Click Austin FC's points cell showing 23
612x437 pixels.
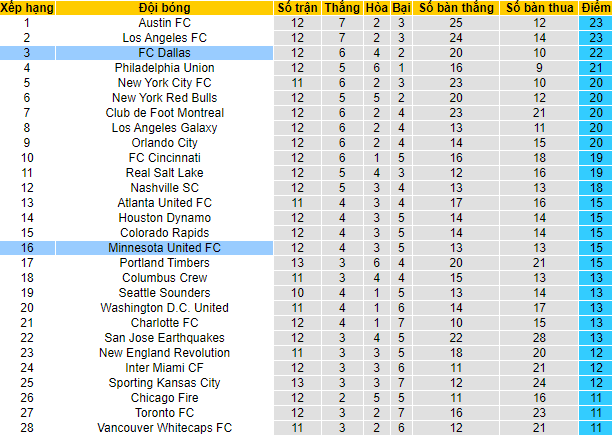[x=594, y=22]
